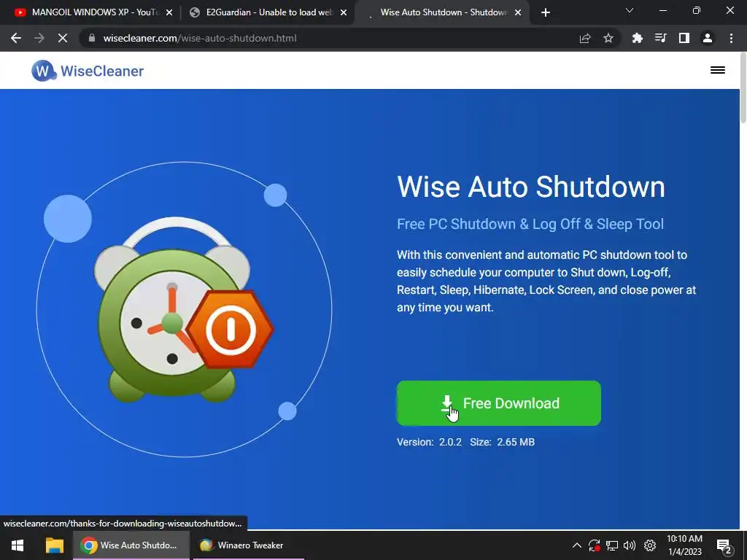The width and height of the screenshot is (747, 560).
Task: Open Chrome three-dot menu
Action: (731, 38)
